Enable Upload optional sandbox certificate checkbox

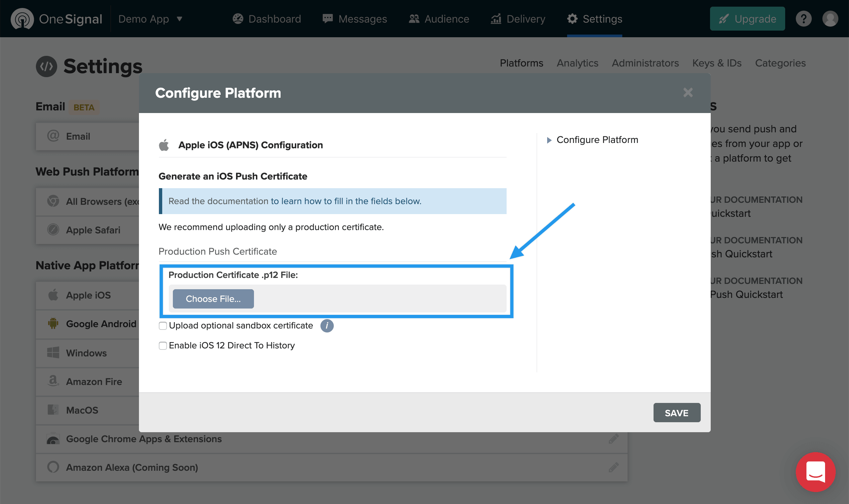pyautogui.click(x=163, y=326)
